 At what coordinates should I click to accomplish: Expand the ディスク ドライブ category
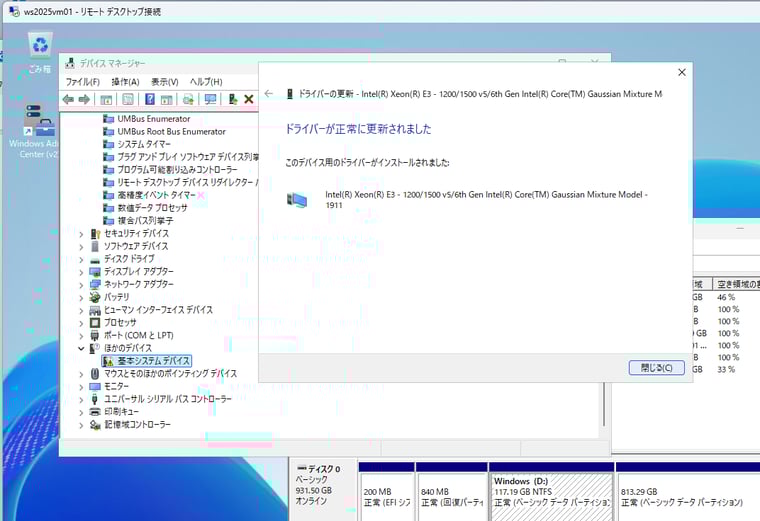click(81, 259)
